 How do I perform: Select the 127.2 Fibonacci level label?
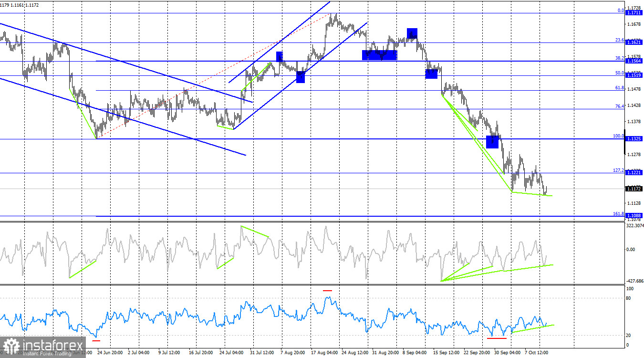(x=618, y=170)
